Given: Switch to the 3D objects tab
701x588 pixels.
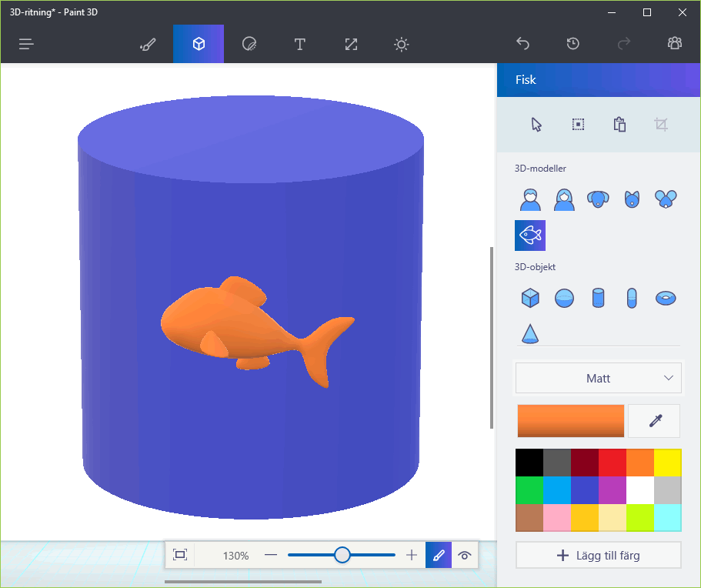Looking at the screenshot, I should pyautogui.click(x=199, y=44).
